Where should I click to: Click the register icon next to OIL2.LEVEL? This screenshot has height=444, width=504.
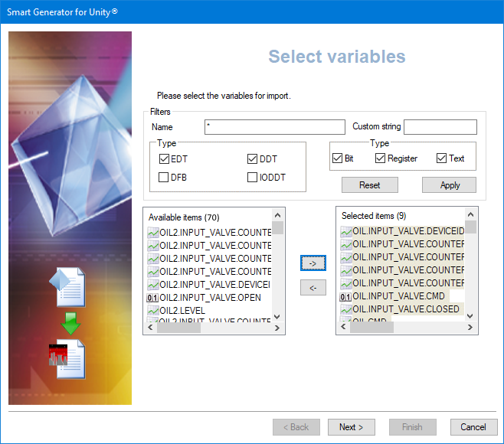pyautogui.click(x=152, y=311)
